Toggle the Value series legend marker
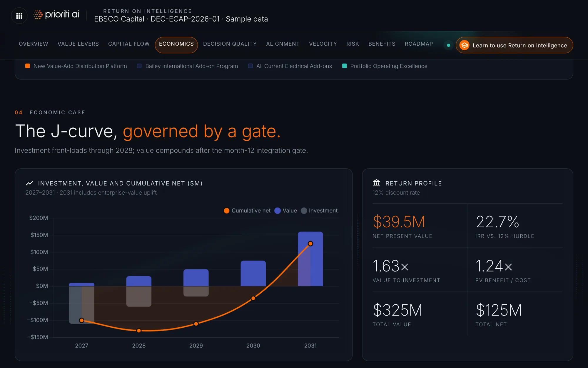Viewport: 588px width, 368px height. 278,210
